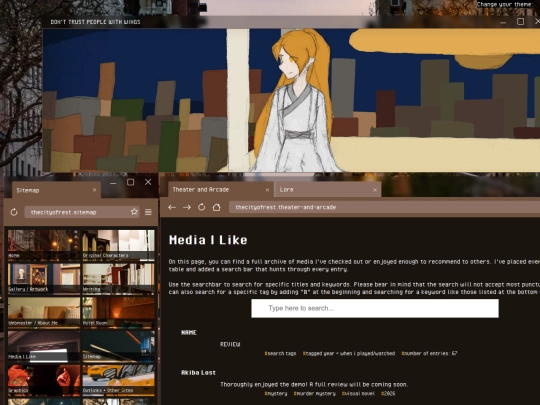Image resolution: width=540 pixels, height=405 pixels.
Task: Click the 'Media I Like' page heading
Action: [x=208, y=240]
